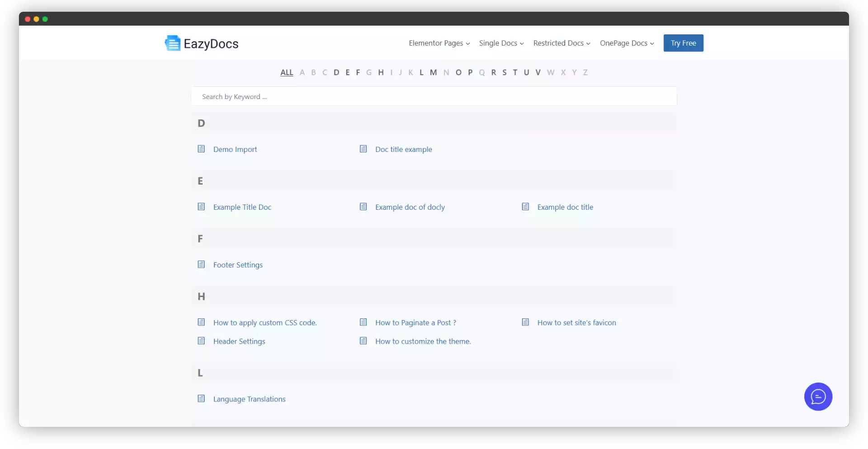Click the document icon beside Demo Import
The width and height of the screenshot is (868, 449).
tap(201, 149)
